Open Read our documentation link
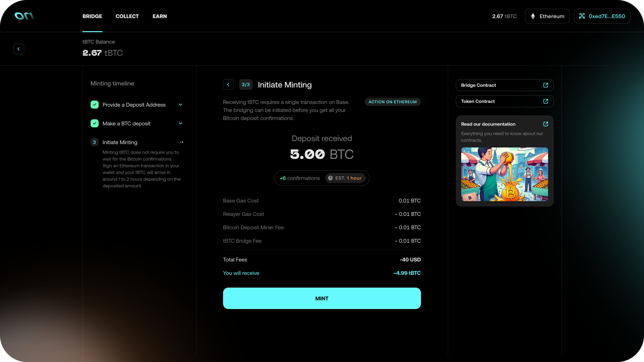The width and height of the screenshot is (644, 362). tap(488, 124)
